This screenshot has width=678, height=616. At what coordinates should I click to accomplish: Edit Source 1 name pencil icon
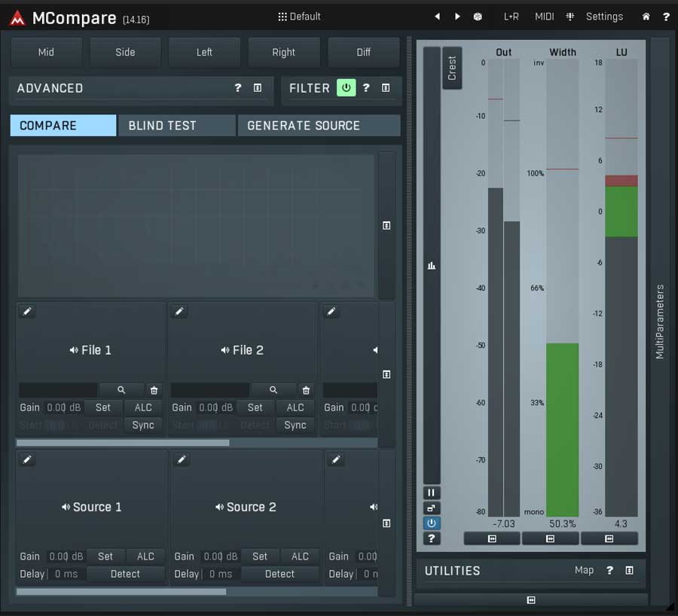tap(27, 459)
